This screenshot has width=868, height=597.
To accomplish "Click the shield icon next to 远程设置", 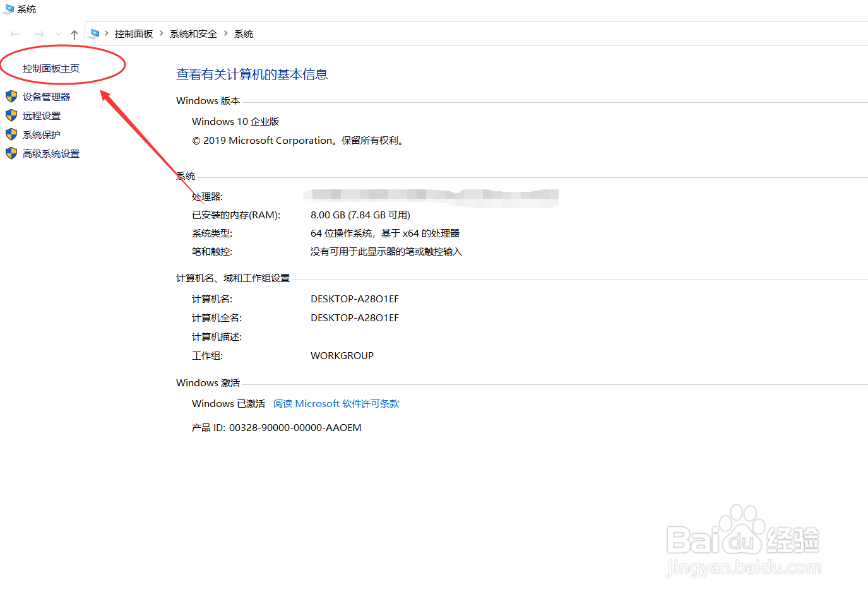I will pyautogui.click(x=11, y=115).
